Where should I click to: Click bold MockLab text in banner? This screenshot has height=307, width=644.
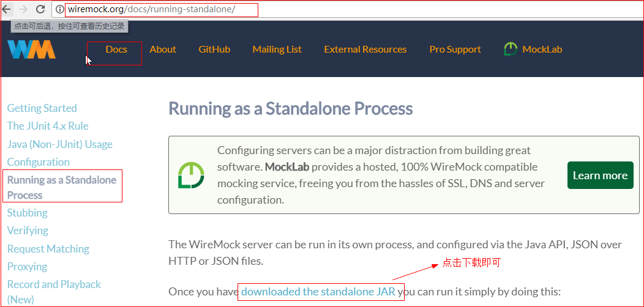click(x=287, y=167)
